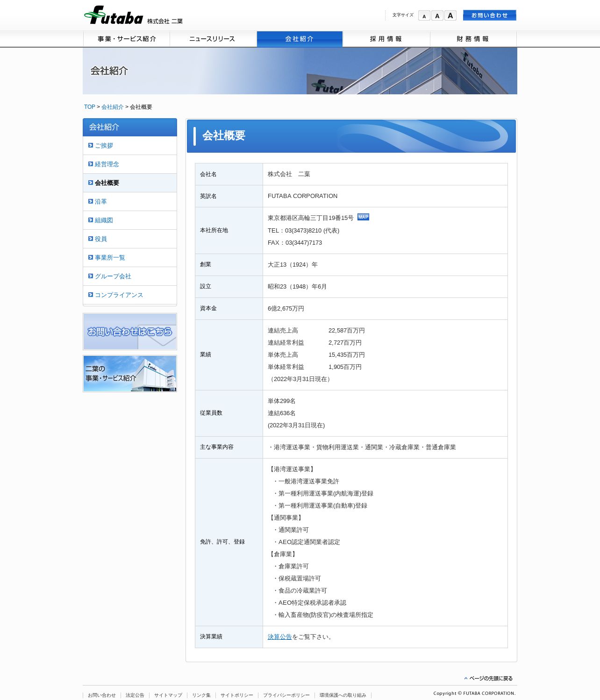
Task: Click 会社紹介 in the breadcrumb
Action: (112, 107)
